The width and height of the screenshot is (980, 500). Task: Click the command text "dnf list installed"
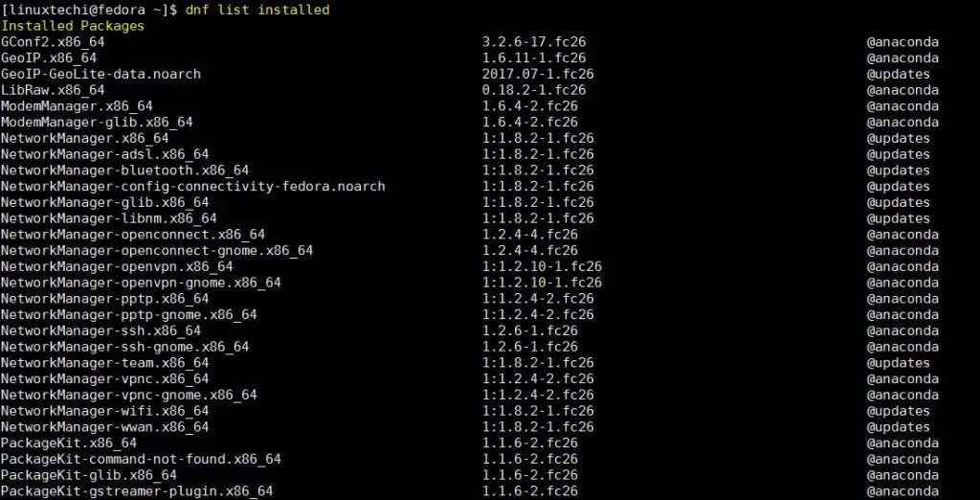click(x=257, y=10)
